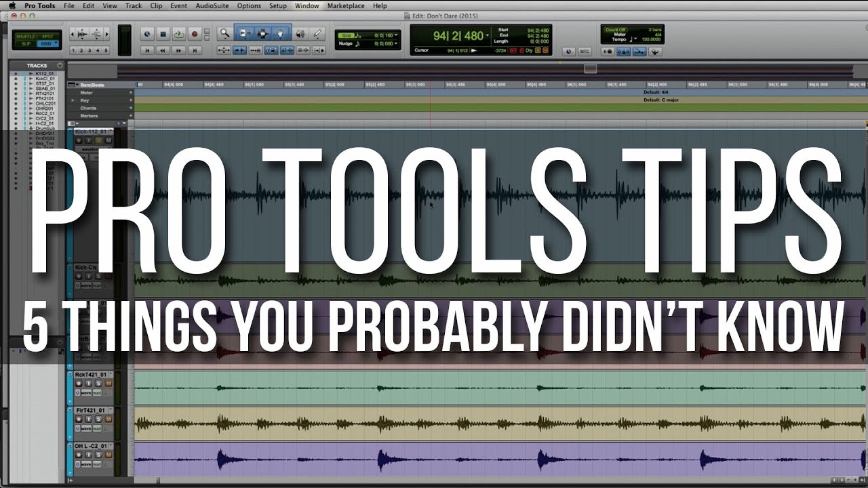Toggle input monitoring on FlrT421_01 track
The image size is (868, 488).
(x=88, y=419)
